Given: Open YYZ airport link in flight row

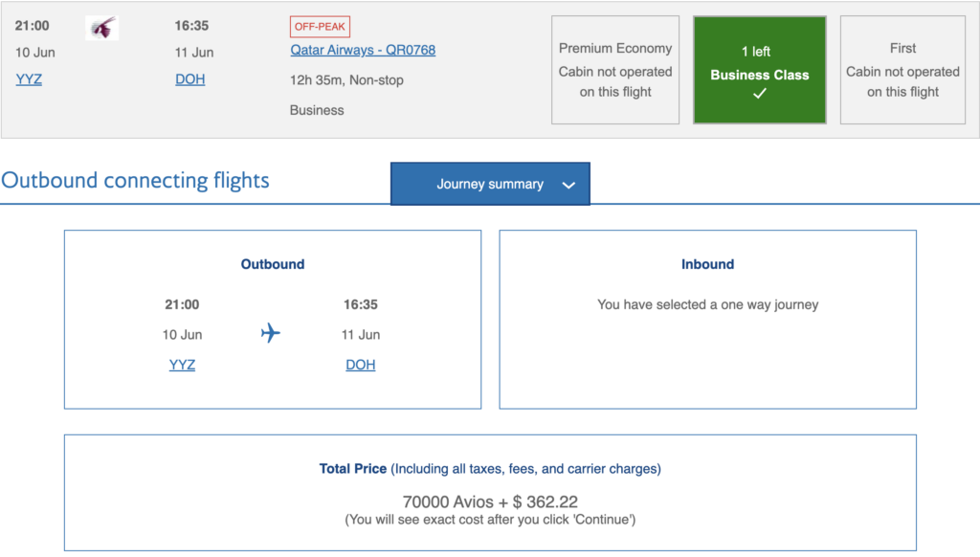Looking at the screenshot, I should [x=29, y=79].
